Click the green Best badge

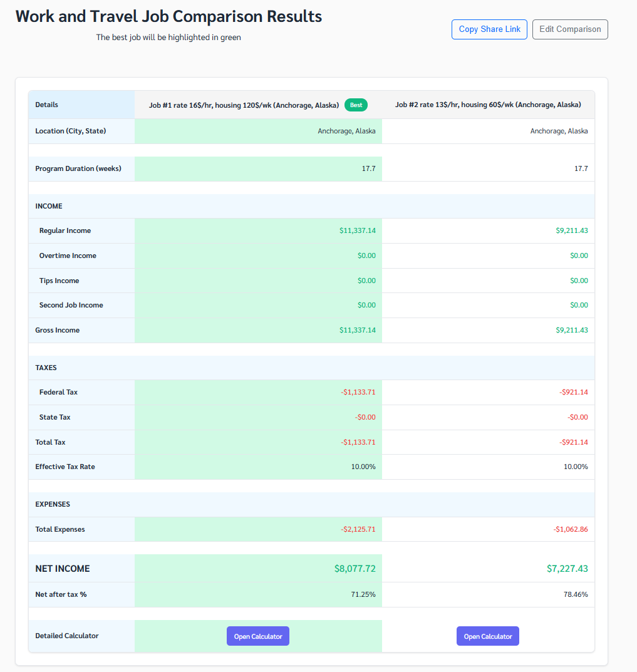[x=356, y=105]
